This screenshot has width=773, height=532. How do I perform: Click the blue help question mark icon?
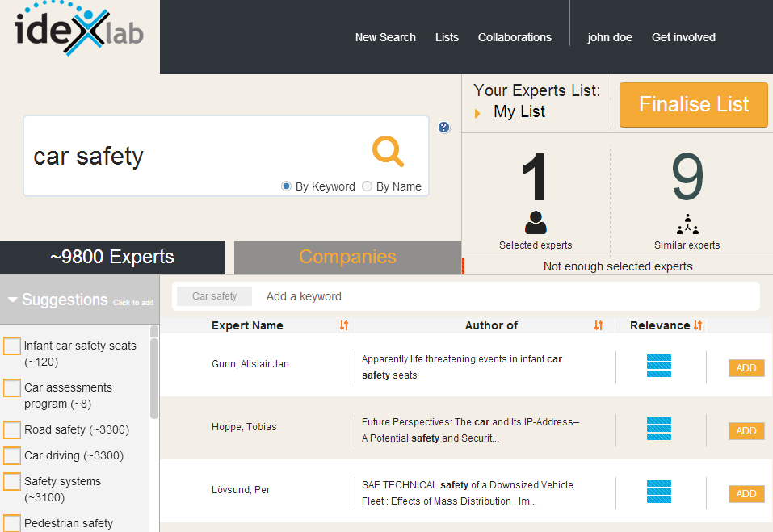pos(443,128)
